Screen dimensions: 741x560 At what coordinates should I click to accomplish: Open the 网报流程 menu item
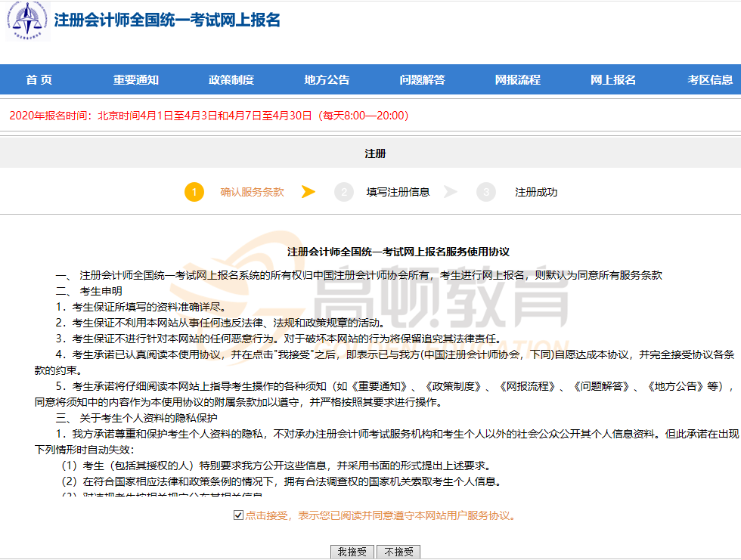pyautogui.click(x=517, y=80)
